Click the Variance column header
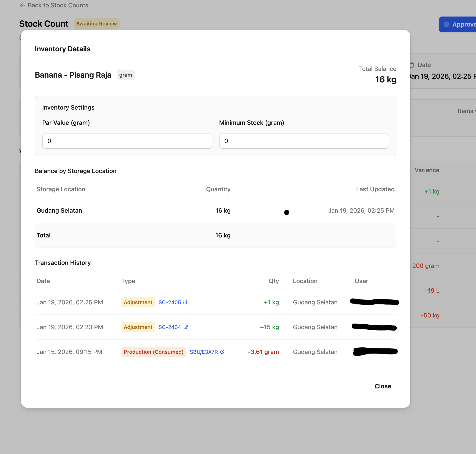This screenshot has width=476, height=454. [427, 170]
